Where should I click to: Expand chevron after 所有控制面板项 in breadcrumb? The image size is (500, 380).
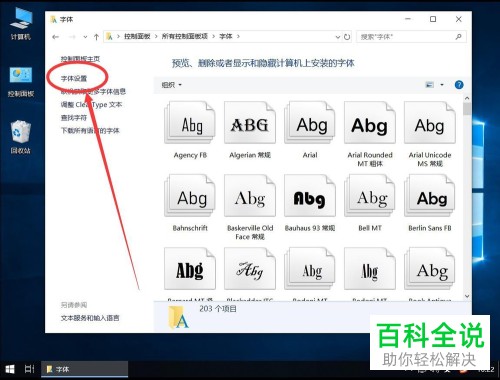point(214,36)
